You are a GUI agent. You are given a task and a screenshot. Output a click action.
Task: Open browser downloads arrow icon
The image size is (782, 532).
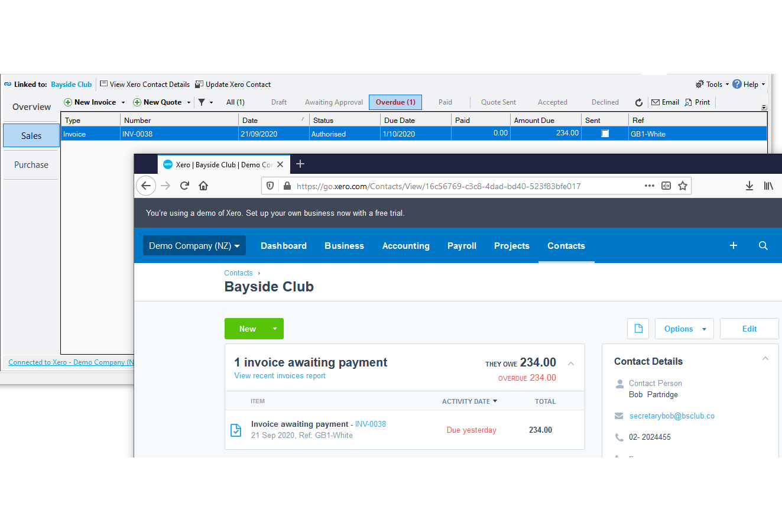(749, 186)
